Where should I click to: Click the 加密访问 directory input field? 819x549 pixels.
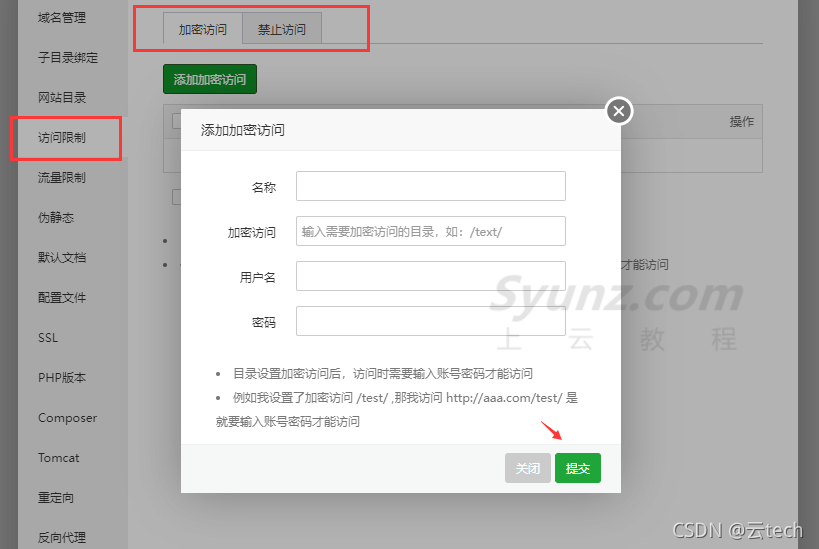tap(430, 231)
